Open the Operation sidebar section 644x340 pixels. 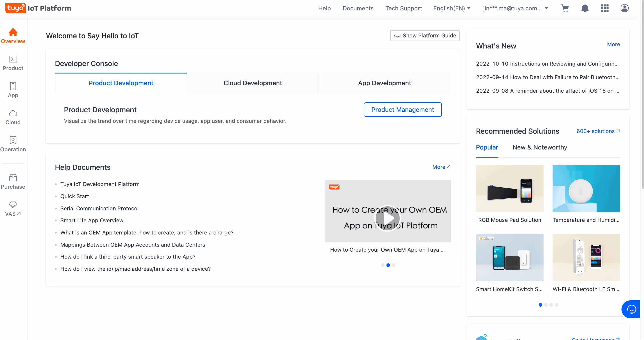tap(13, 144)
